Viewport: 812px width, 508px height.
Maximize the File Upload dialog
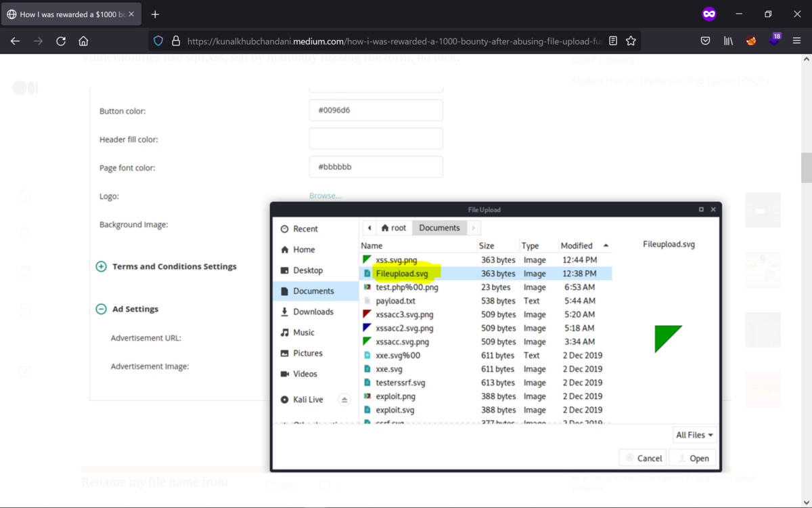[x=701, y=209]
